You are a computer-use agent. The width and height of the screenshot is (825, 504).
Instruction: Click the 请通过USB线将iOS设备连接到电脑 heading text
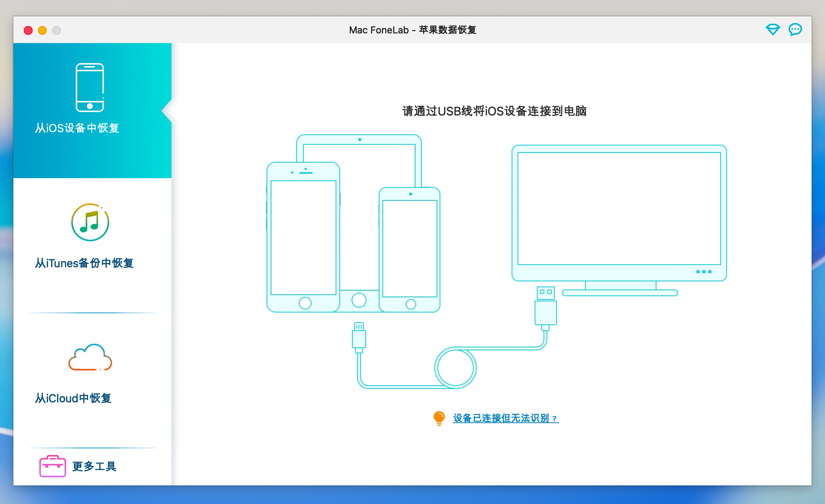494,111
